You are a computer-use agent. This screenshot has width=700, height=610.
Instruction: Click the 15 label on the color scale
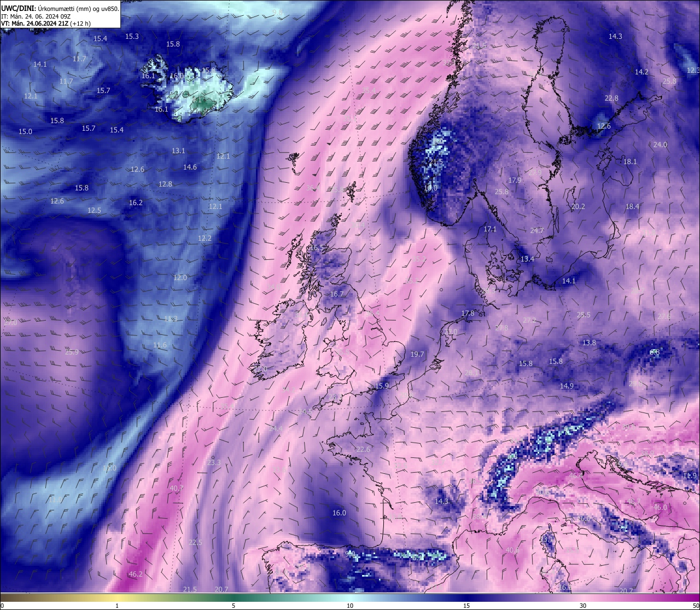click(x=466, y=606)
